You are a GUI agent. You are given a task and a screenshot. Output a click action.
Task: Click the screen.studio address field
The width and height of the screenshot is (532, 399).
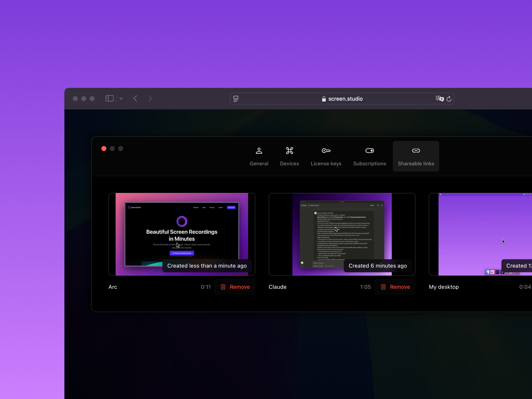345,99
